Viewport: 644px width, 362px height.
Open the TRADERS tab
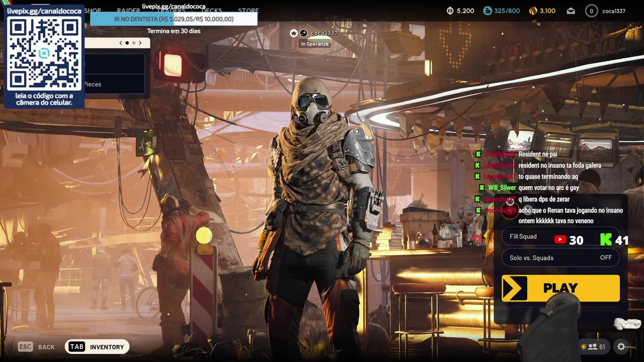pyautogui.click(x=171, y=11)
